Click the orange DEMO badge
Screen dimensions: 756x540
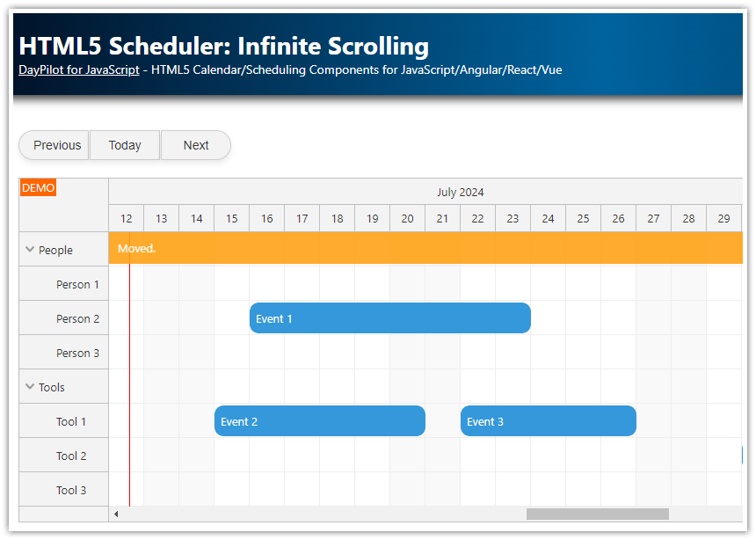38,187
